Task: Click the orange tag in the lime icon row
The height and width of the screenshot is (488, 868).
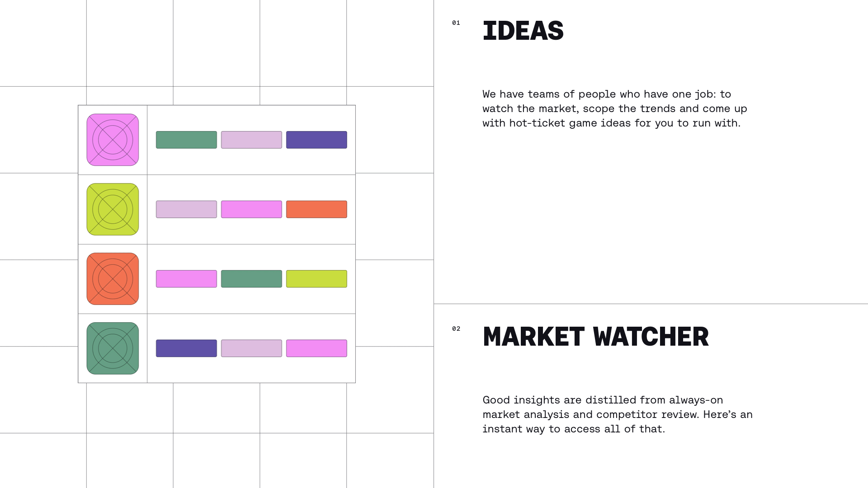Action: tap(316, 209)
